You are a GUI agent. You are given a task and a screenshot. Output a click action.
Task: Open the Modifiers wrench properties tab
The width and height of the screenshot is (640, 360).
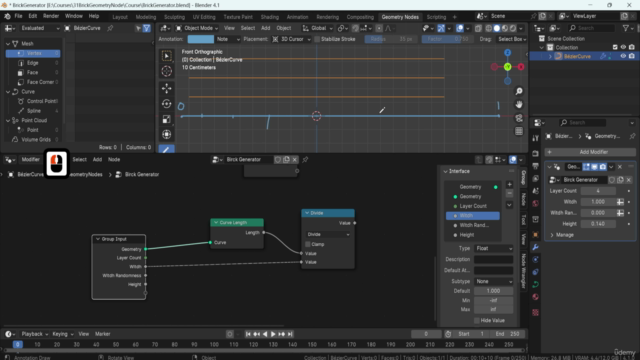(536, 247)
